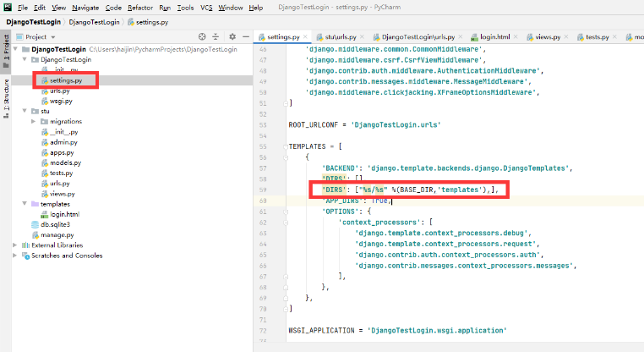Close the settings.py editor tab
Screen dimensions: 644x352
306,36
